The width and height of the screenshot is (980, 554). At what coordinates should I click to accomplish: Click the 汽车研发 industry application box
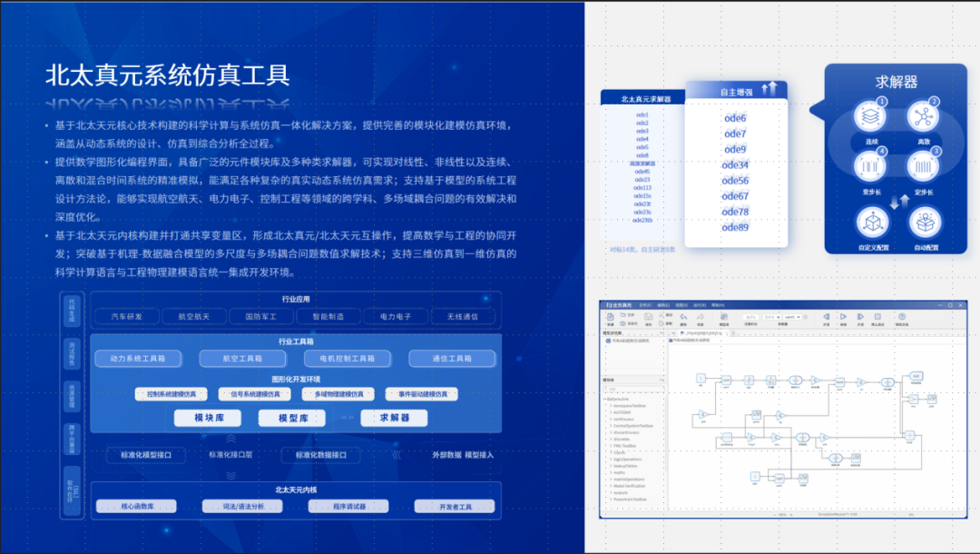[127, 317]
